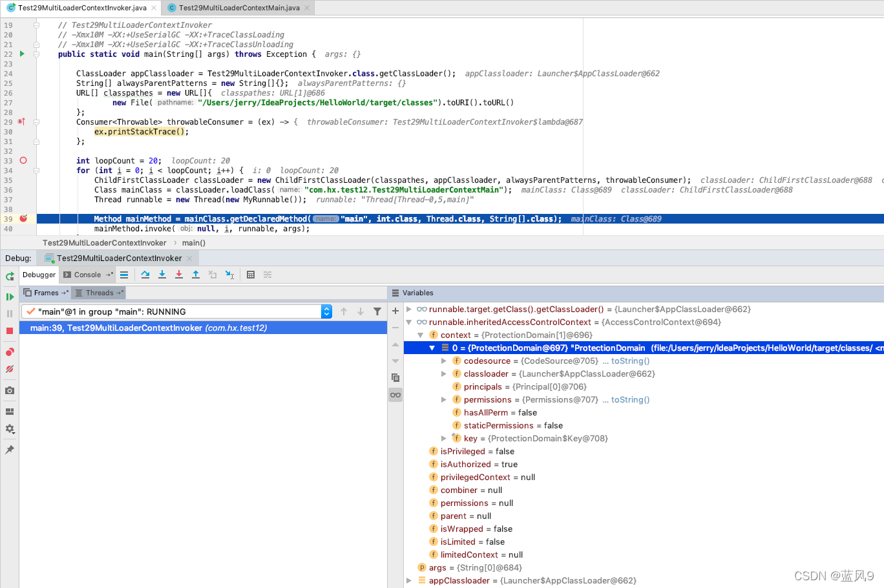Select next frame with down arrow
Screen dimensions: 884x588
[361, 311]
